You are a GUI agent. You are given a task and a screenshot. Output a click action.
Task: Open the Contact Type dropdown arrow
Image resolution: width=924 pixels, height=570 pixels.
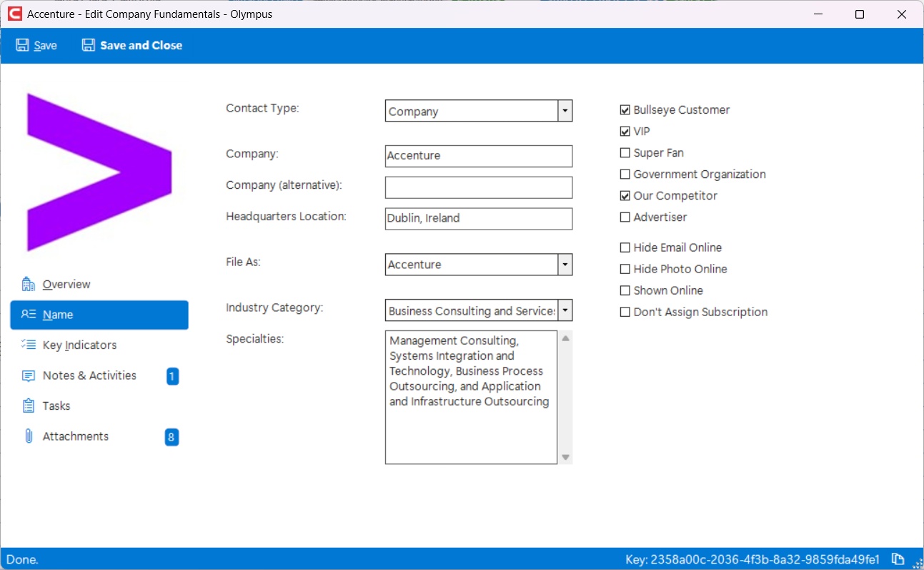(x=565, y=111)
